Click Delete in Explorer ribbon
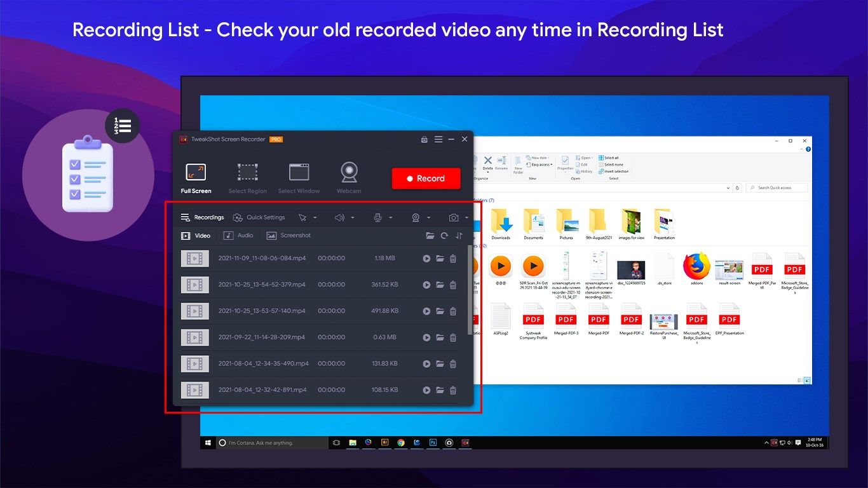 (488, 164)
